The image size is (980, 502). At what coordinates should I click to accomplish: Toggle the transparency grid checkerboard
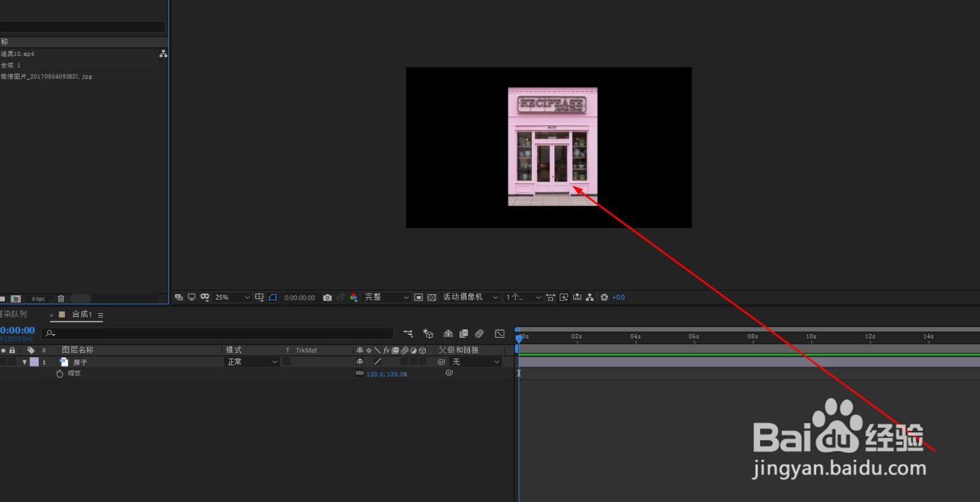432,297
